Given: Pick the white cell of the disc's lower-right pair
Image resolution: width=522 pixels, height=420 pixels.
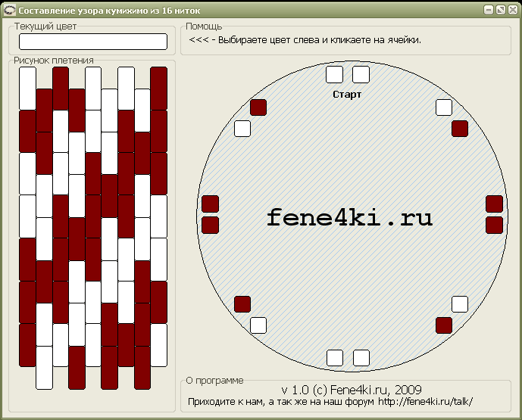Looking at the screenshot, I should pos(460,304).
